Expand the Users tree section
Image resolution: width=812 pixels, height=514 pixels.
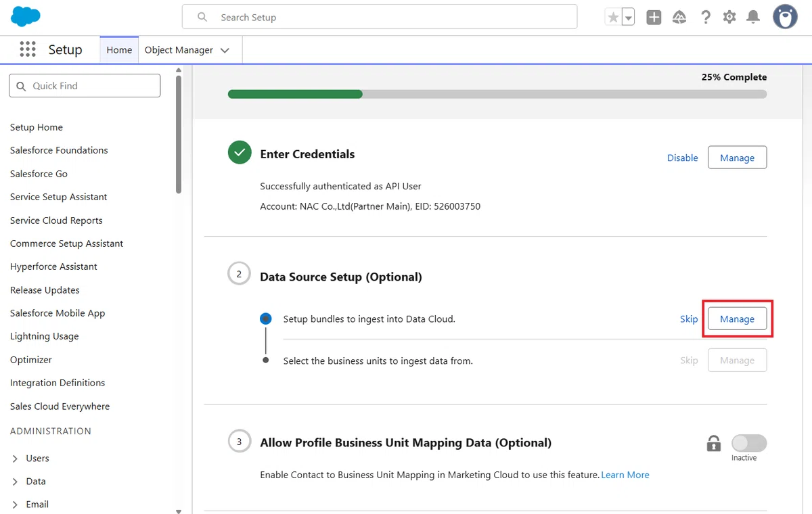(16, 459)
